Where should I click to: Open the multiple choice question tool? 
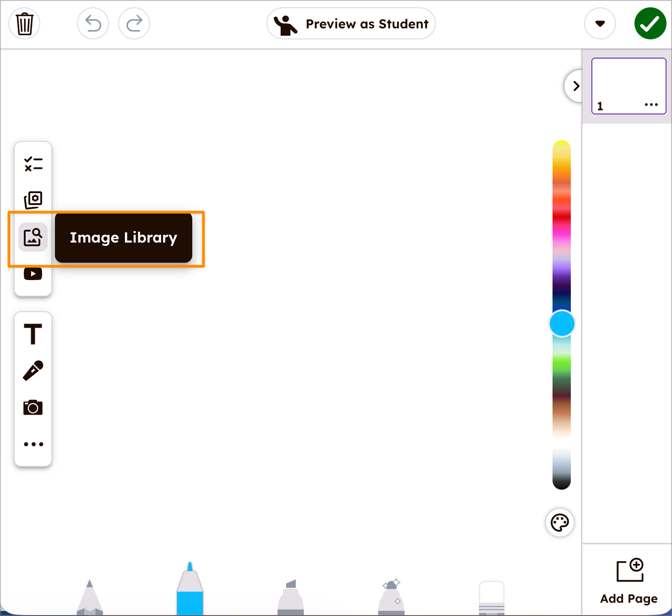(33, 164)
